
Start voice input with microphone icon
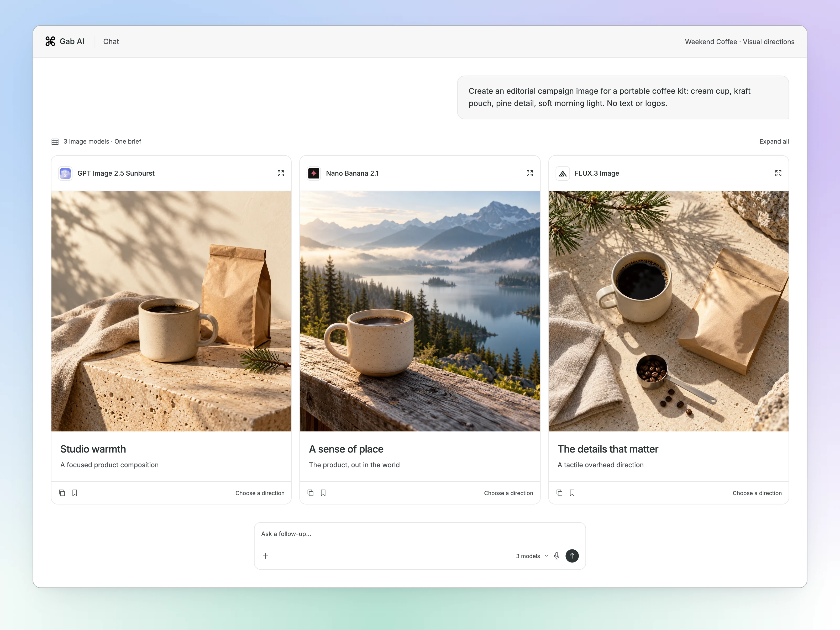(x=557, y=556)
